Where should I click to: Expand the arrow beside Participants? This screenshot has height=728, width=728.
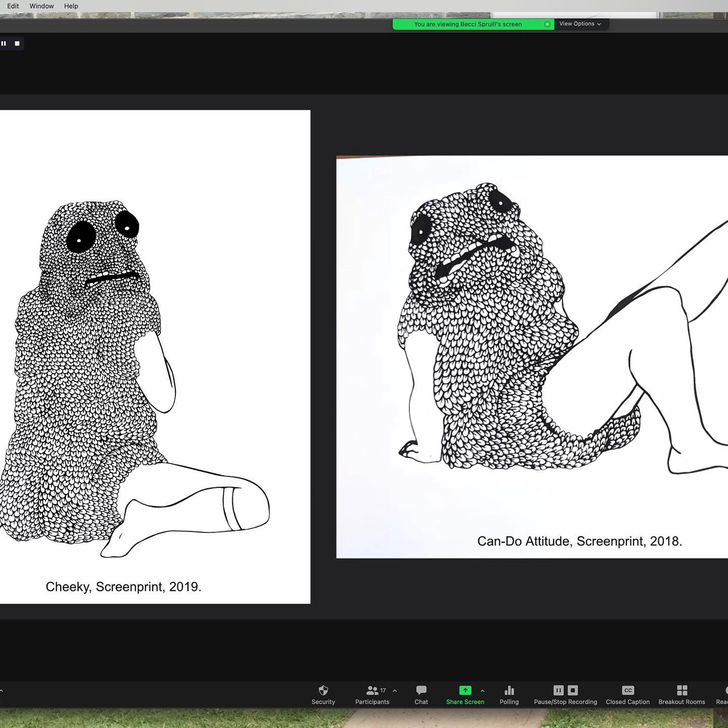395,690
